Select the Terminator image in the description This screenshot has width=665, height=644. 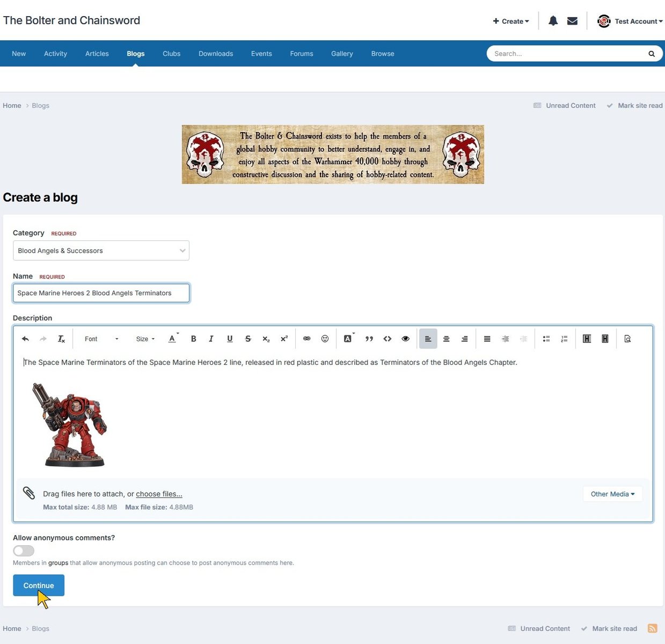click(69, 425)
